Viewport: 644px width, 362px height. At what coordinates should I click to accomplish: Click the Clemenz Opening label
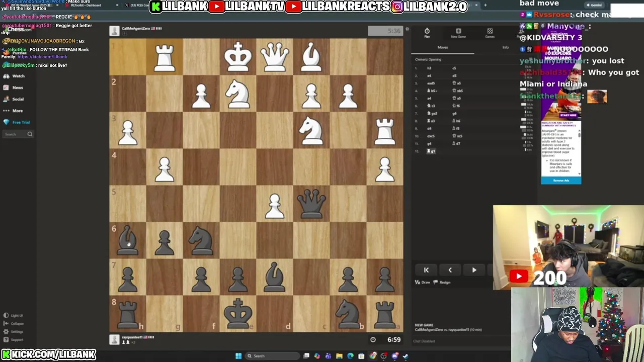(x=428, y=59)
